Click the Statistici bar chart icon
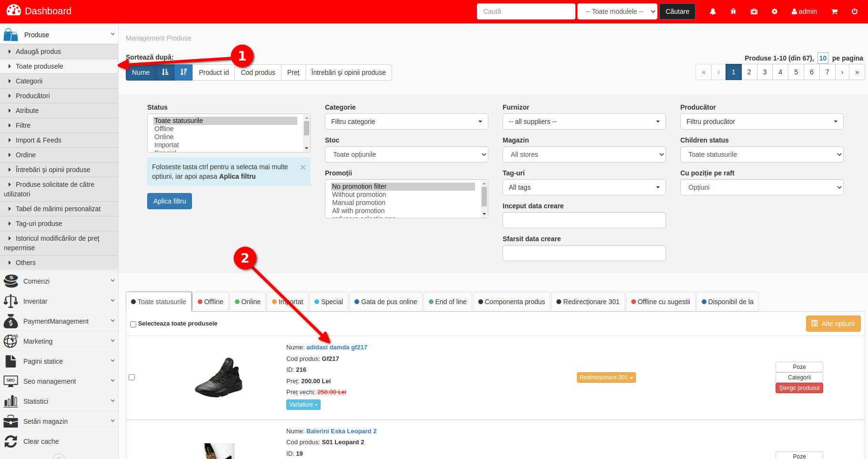The image size is (868, 459). 10,401
